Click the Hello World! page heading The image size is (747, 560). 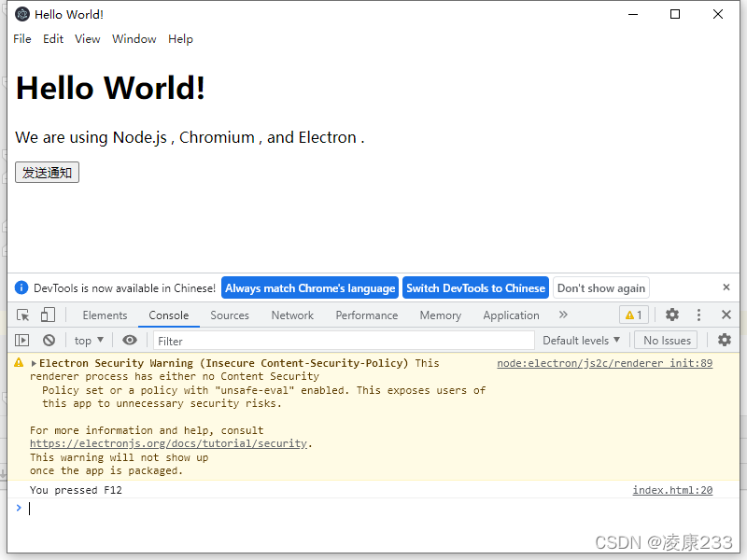coord(110,88)
